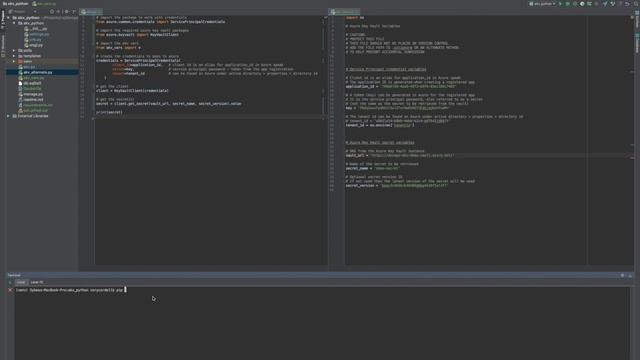
Task: Click the vault_url line in right editor
Action: 400,156
